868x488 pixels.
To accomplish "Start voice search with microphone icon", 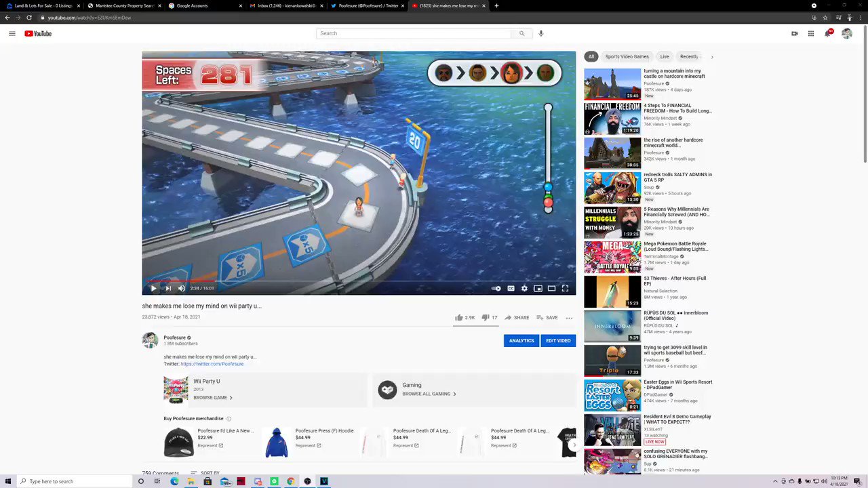I will pyautogui.click(x=540, y=33).
